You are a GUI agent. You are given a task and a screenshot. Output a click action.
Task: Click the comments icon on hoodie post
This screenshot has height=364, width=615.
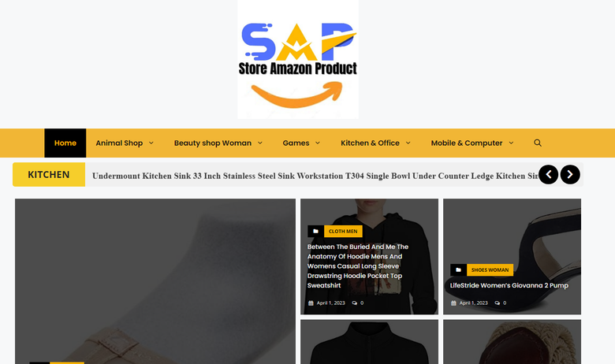tap(355, 303)
